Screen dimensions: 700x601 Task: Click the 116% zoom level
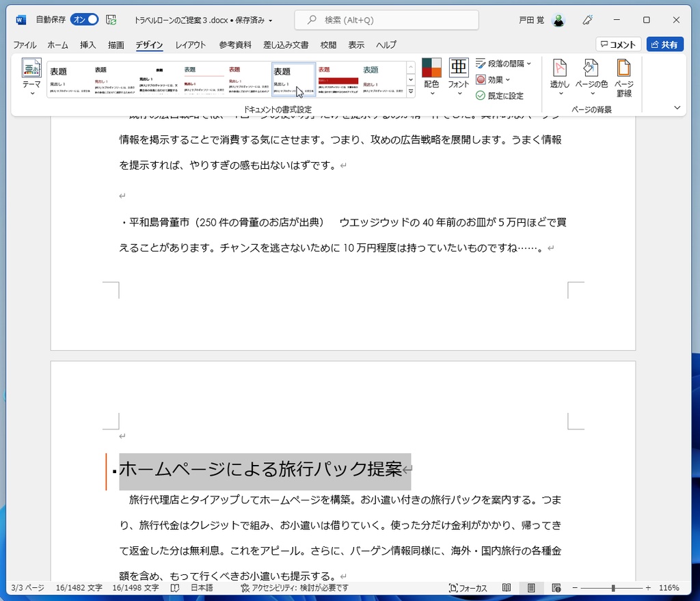669,587
